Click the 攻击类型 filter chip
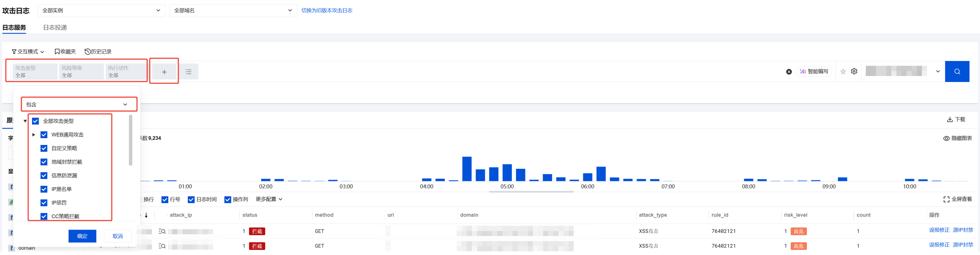The height and width of the screenshot is (255, 980). click(x=35, y=72)
